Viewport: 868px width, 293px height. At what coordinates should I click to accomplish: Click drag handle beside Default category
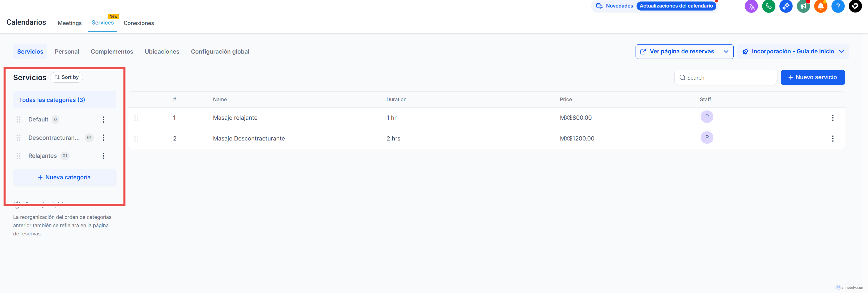point(19,119)
